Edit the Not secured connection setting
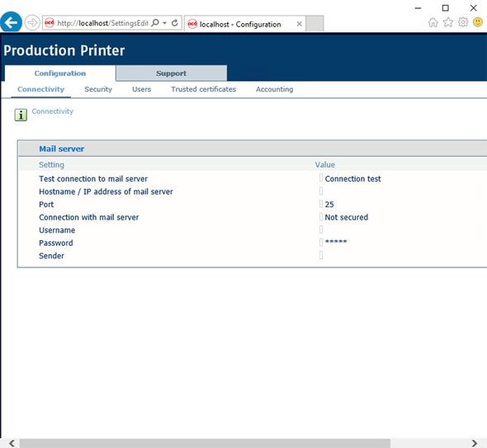The width and height of the screenshot is (487, 448). click(x=347, y=217)
